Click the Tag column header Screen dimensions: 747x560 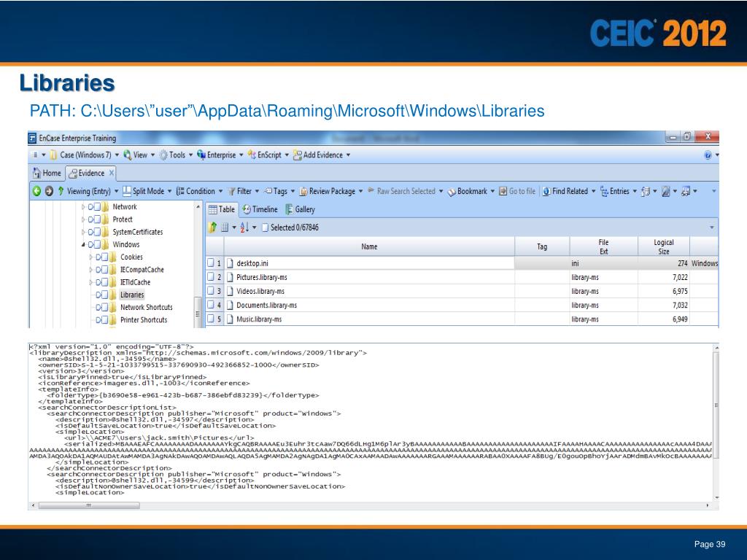(x=542, y=246)
